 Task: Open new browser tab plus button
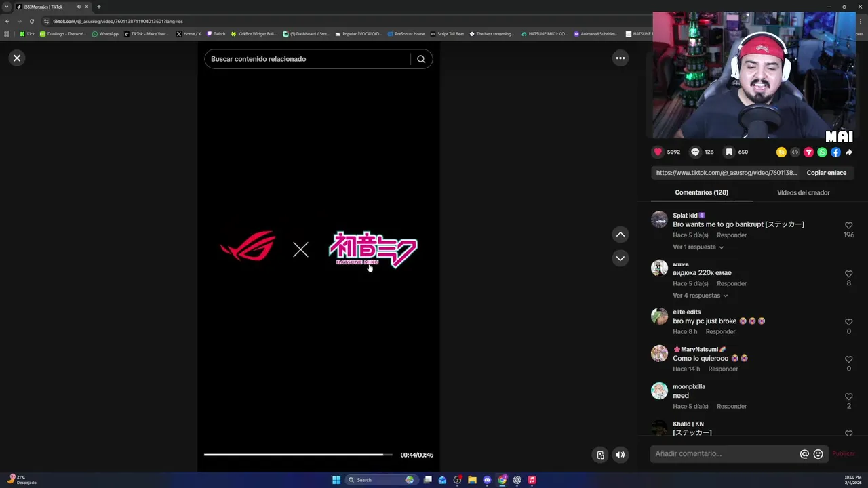click(x=98, y=7)
